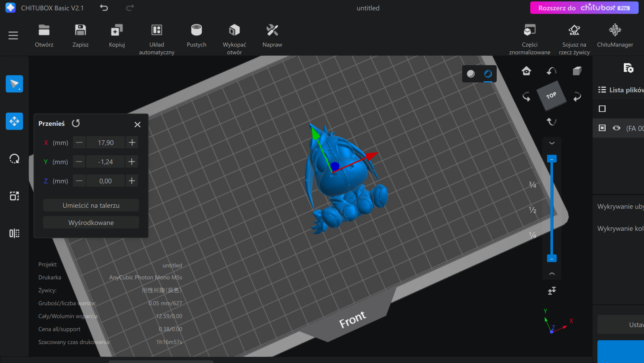Activate the mirror tool in sidebar
The height and width of the screenshot is (363, 644).
pyautogui.click(x=14, y=233)
